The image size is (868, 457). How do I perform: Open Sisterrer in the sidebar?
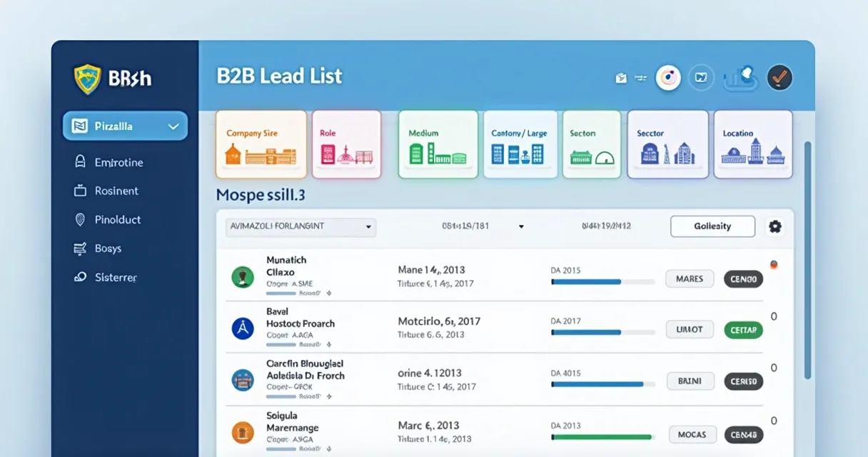click(116, 277)
